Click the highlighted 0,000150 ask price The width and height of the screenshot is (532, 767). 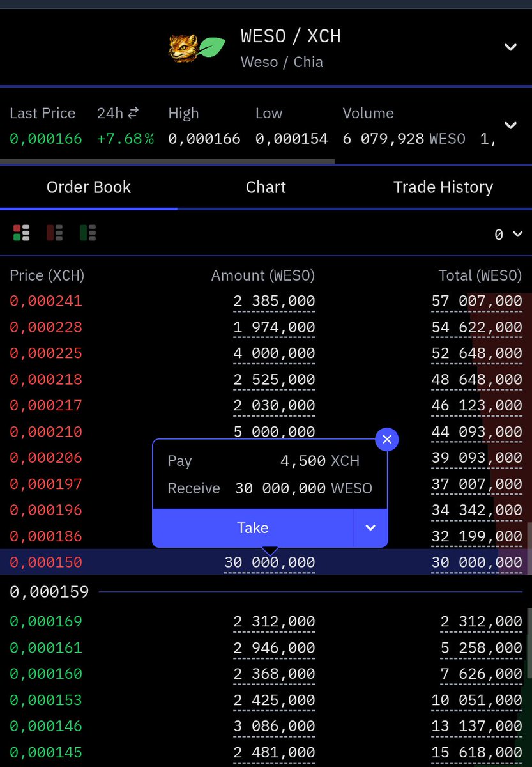[x=46, y=562]
